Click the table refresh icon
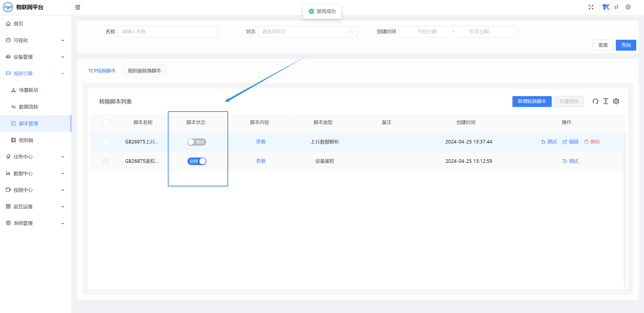 tap(595, 101)
